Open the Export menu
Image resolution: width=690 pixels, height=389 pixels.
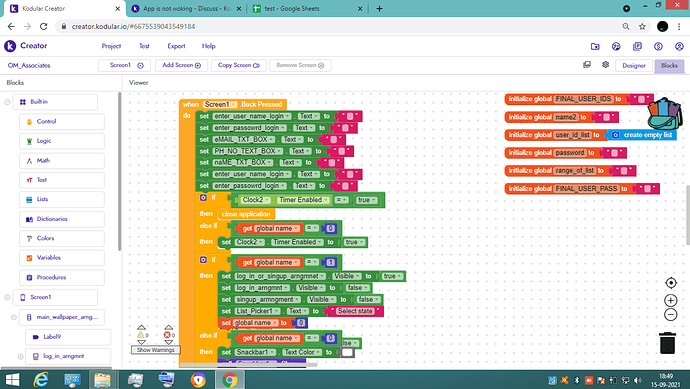tap(176, 46)
